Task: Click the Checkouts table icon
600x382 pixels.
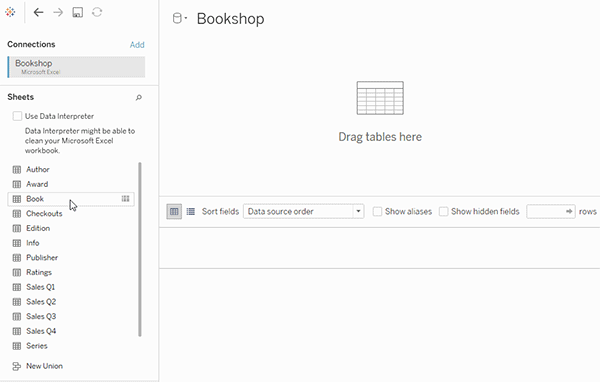Action: coord(17,214)
